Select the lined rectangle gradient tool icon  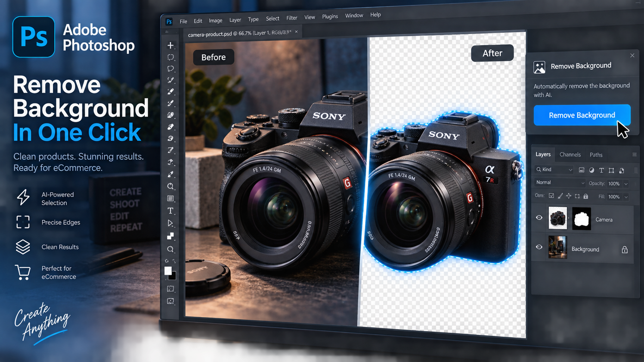click(170, 199)
